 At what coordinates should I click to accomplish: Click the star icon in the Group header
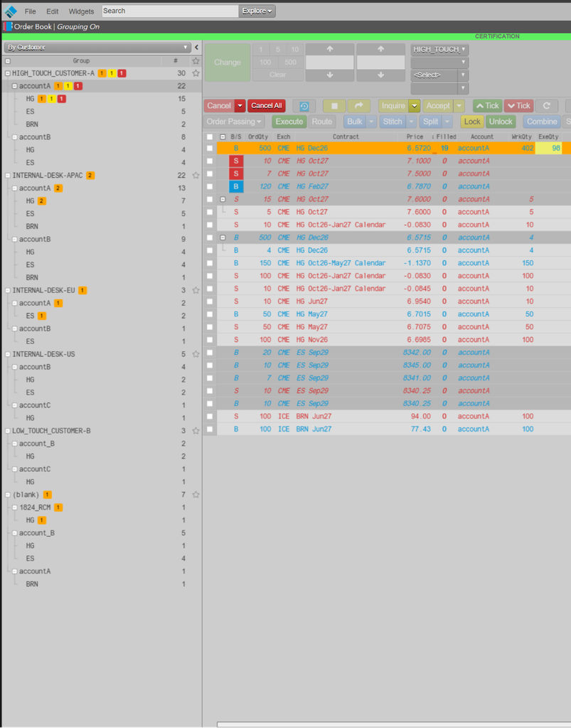(x=196, y=61)
